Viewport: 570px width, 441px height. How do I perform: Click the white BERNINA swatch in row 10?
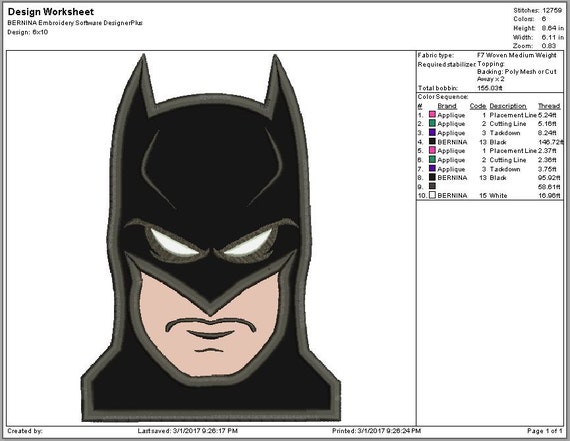point(432,195)
